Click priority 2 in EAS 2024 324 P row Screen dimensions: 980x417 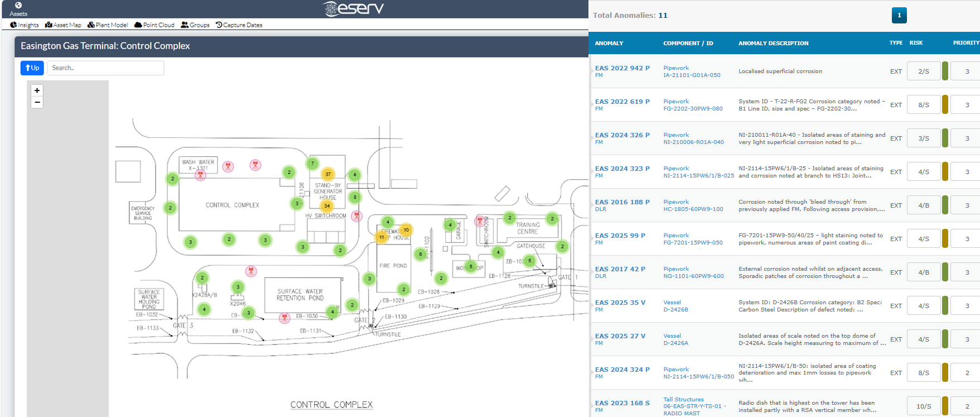point(967,373)
